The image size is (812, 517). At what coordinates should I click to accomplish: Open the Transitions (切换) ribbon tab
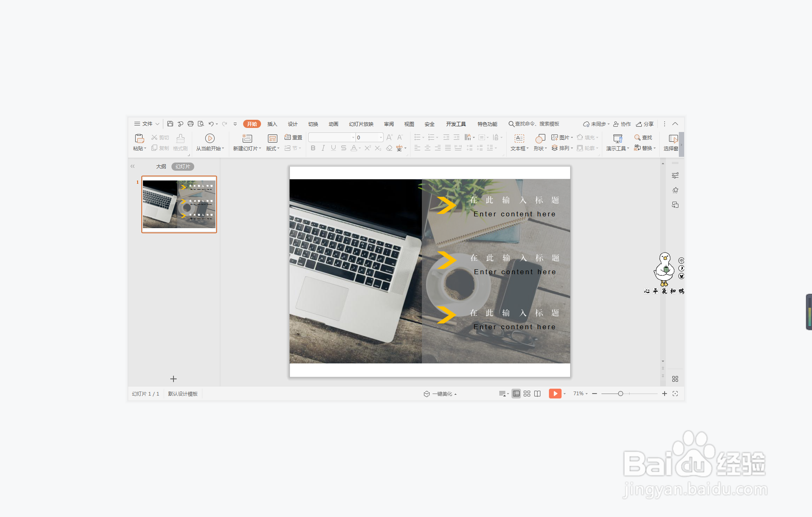[313, 124]
